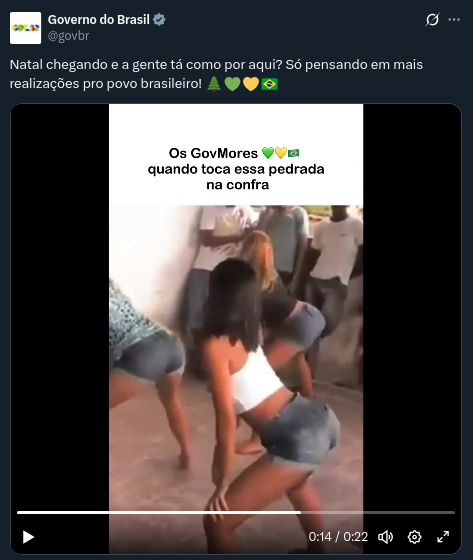Click the blue verified badge

pyautogui.click(x=159, y=20)
